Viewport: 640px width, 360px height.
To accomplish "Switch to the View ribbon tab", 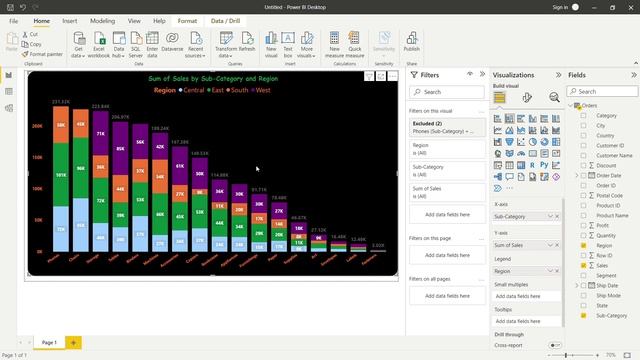I will [x=134, y=21].
